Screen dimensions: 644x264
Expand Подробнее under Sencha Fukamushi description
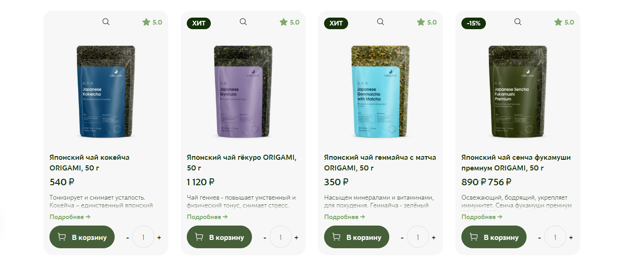click(482, 217)
